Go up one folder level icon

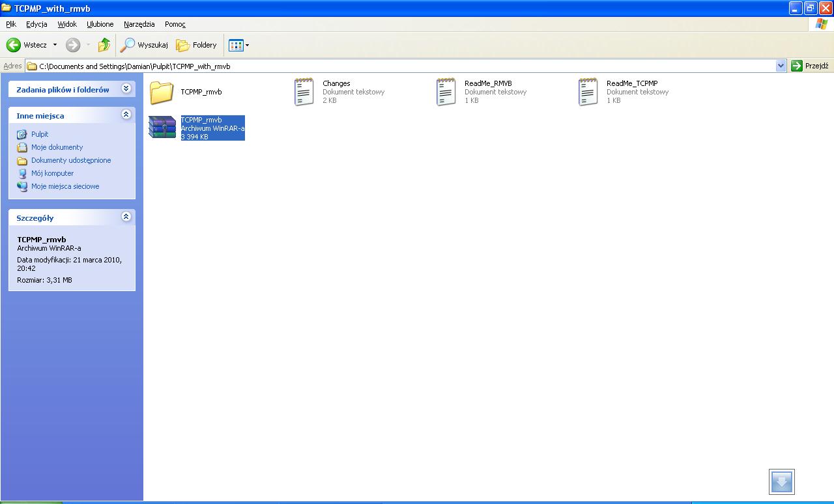(104, 45)
